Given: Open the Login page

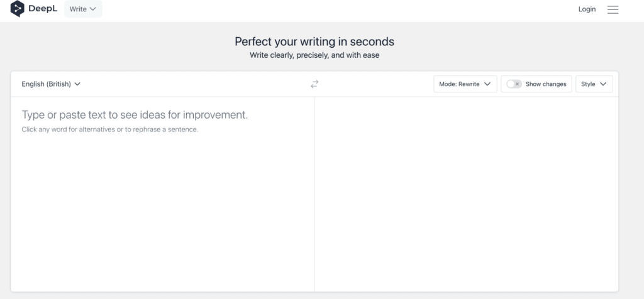Looking at the screenshot, I should [587, 9].
